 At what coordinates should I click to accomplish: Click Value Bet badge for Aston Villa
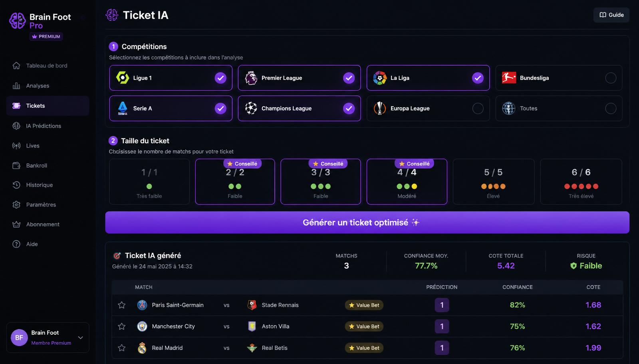point(364,326)
